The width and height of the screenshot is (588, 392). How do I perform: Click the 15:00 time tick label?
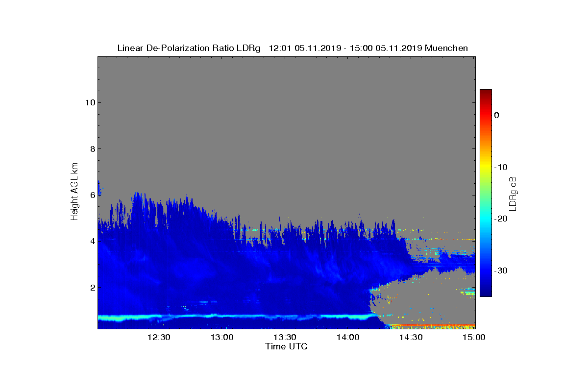point(474,337)
